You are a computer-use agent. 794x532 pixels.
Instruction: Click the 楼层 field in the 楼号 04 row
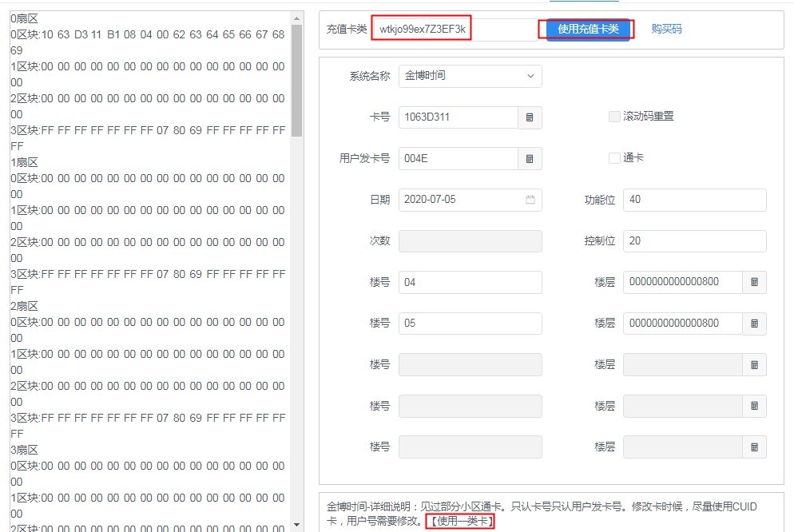[683, 283]
